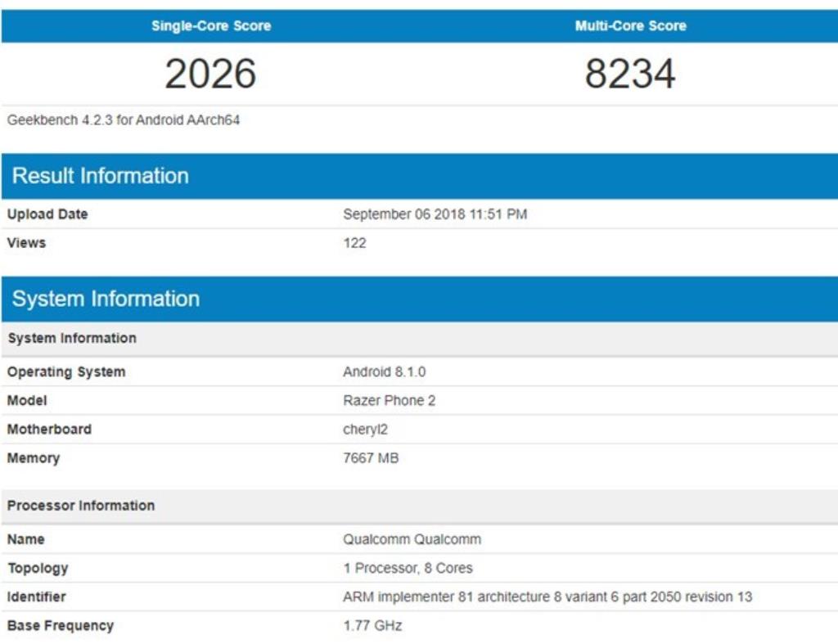This screenshot has width=838, height=644.
Task: Select the multi-core score value 8234
Action: [630, 74]
